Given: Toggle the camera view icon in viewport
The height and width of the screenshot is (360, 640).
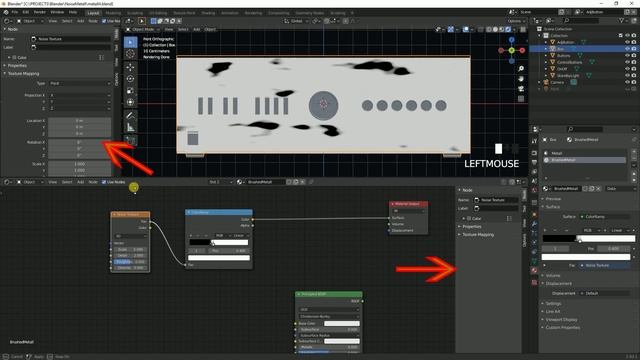Looking at the screenshot, I should pyautogui.click(x=521, y=89).
